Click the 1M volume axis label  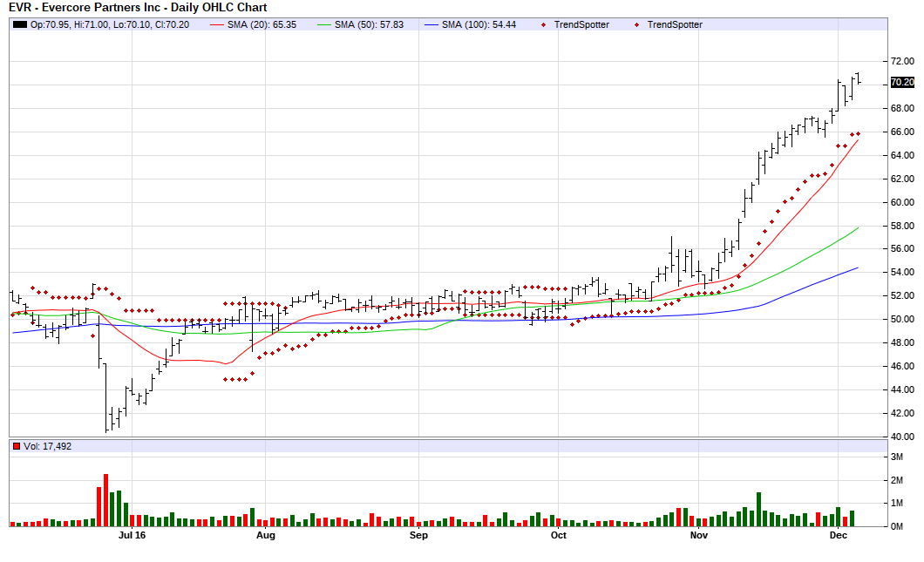pos(896,503)
